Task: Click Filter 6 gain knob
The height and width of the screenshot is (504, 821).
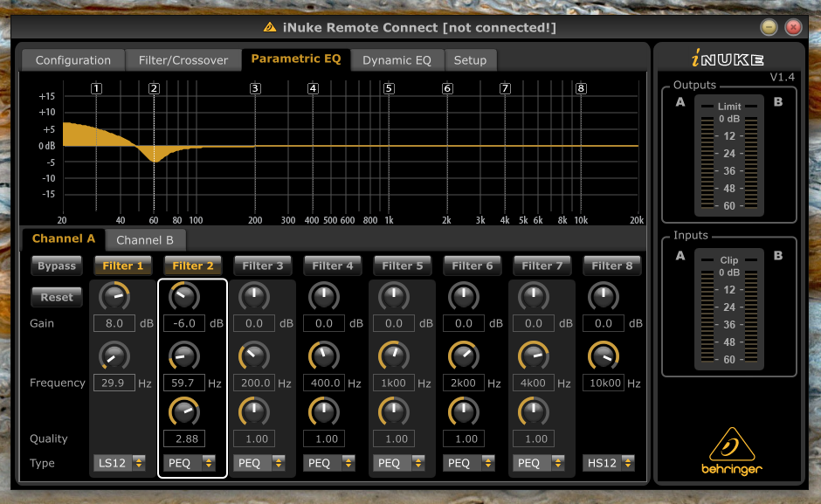Action: [x=464, y=296]
